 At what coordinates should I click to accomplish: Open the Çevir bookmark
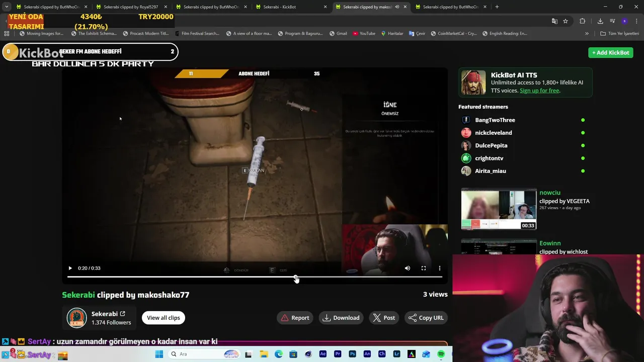417,34
